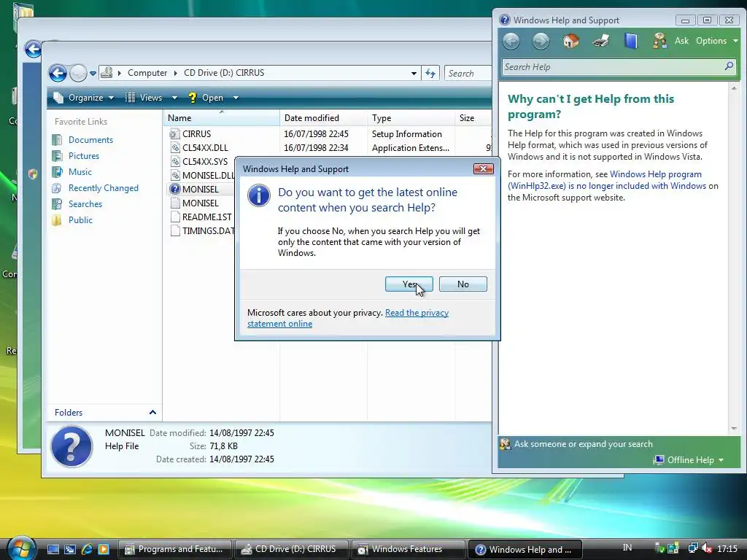Click Open in the Explorer toolbar
This screenshot has height=560, width=747.
point(206,98)
